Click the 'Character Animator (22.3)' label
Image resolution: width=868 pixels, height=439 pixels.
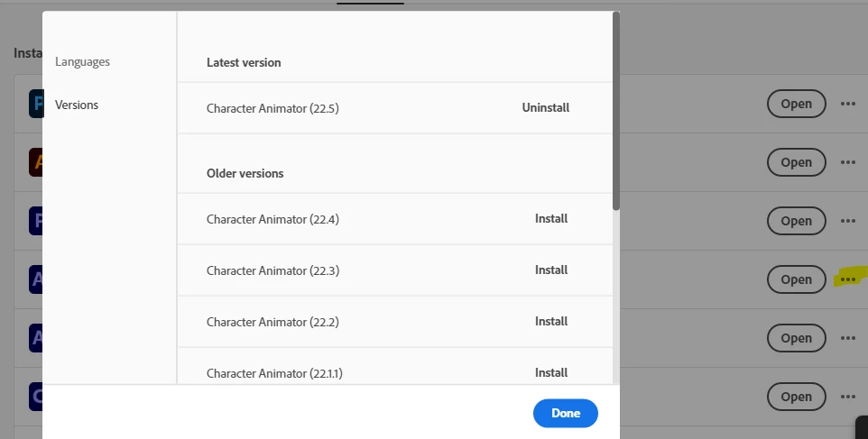272,271
